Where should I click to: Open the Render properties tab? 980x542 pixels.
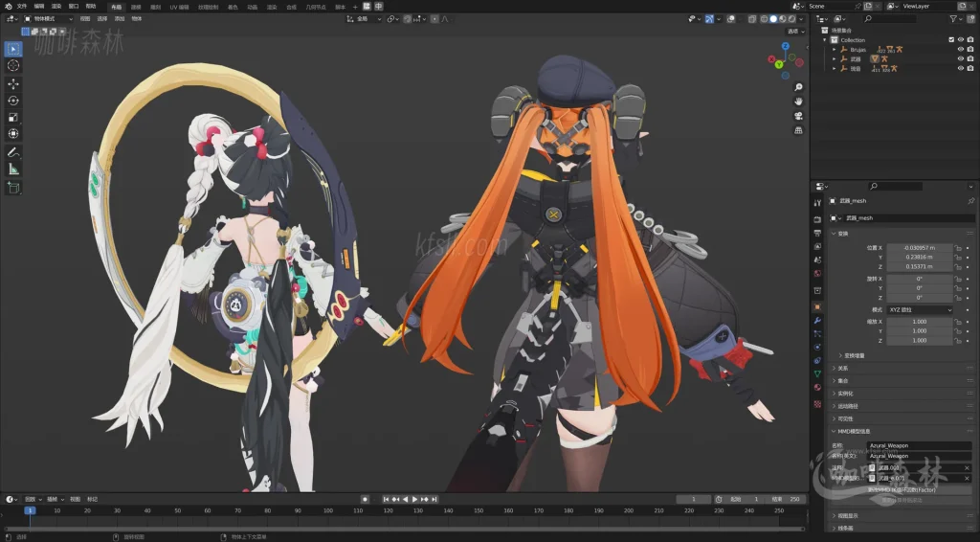click(x=817, y=219)
